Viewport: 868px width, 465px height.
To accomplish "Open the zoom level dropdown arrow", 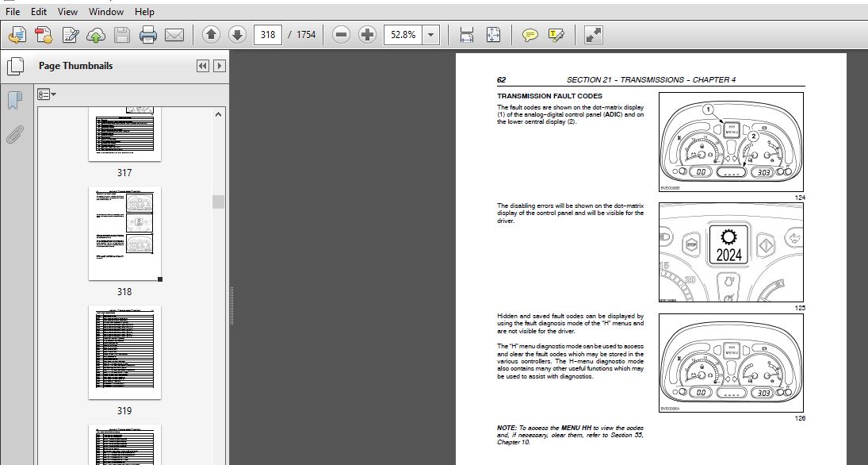I will [430, 35].
